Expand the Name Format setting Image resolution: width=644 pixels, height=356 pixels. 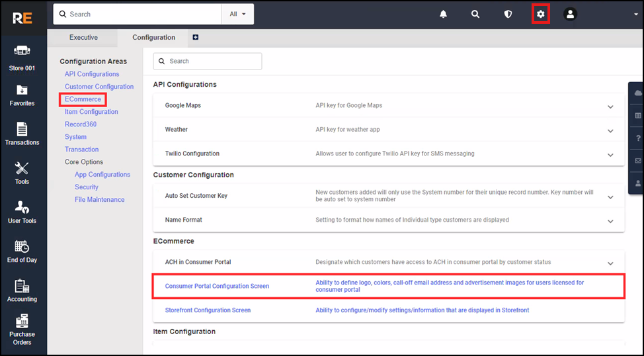[x=610, y=220]
